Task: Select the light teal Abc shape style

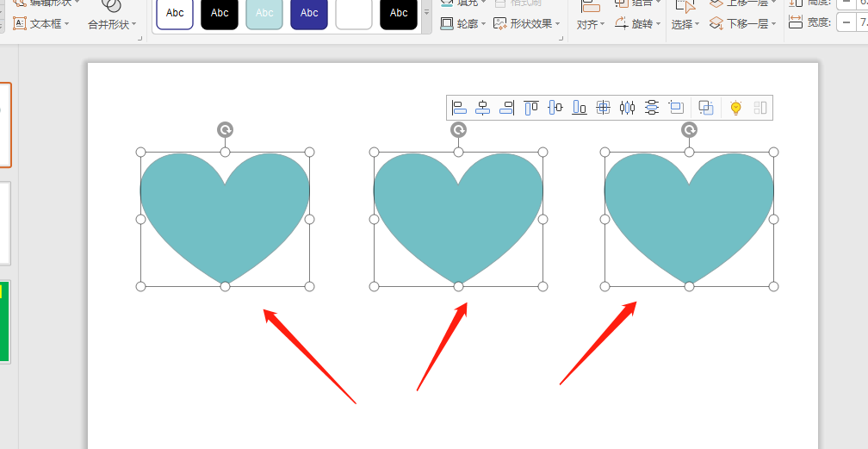Action: coord(264,13)
